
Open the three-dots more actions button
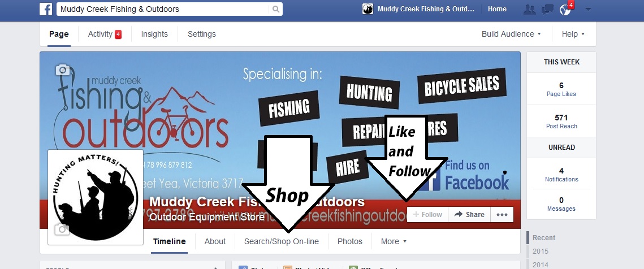pyautogui.click(x=502, y=214)
